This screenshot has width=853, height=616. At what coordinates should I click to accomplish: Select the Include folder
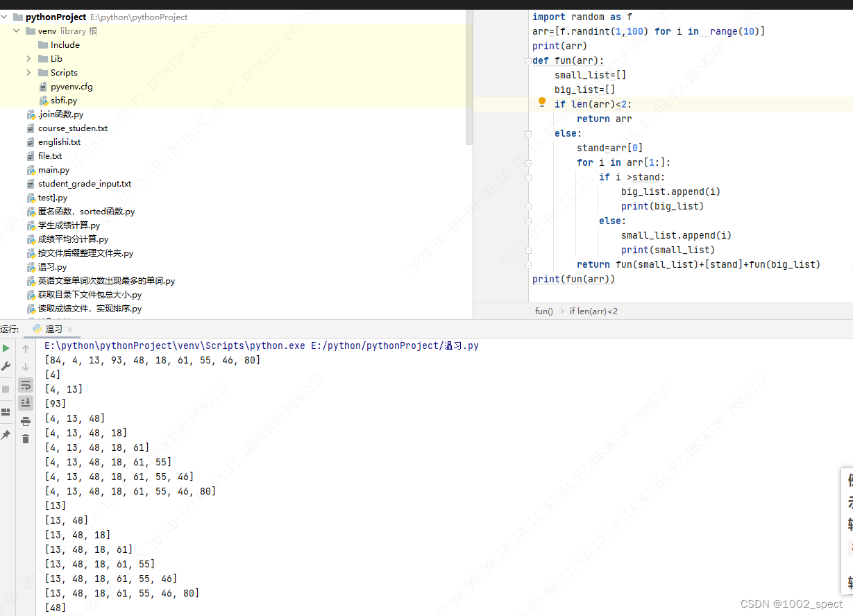65,44
